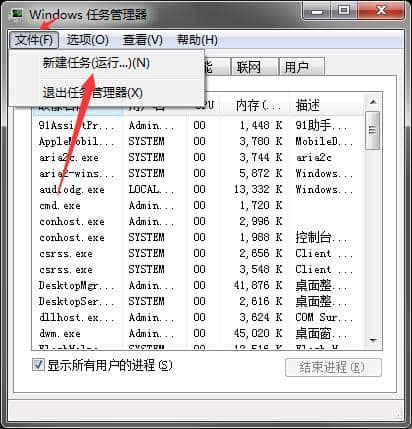Choose 新建任务(运行...)(N) from File menu
The height and width of the screenshot is (429, 412).
[107, 63]
